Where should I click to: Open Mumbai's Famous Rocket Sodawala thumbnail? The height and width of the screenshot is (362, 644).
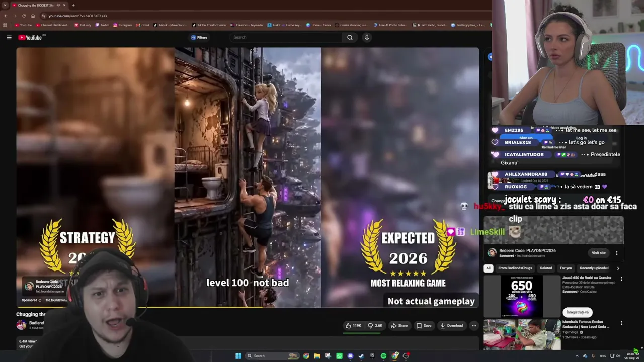click(x=522, y=335)
